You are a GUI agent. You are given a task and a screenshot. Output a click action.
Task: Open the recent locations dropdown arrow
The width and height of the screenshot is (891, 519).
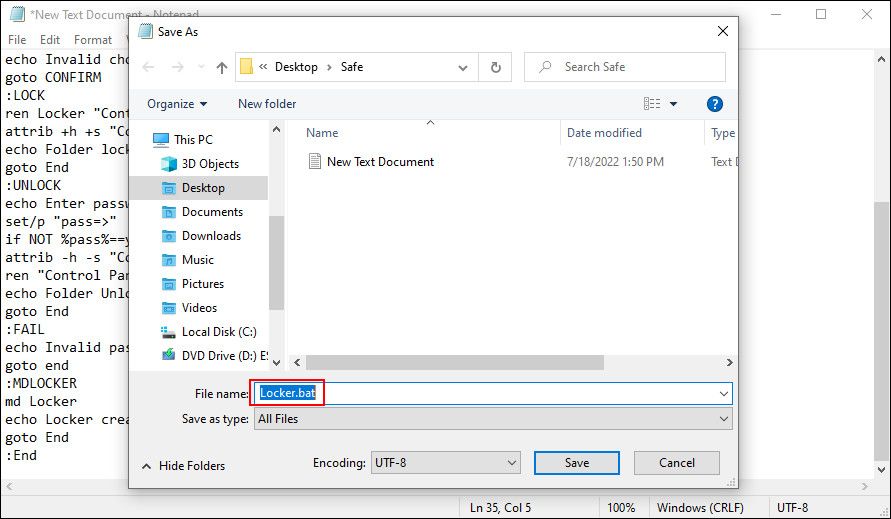pyautogui.click(x=201, y=67)
